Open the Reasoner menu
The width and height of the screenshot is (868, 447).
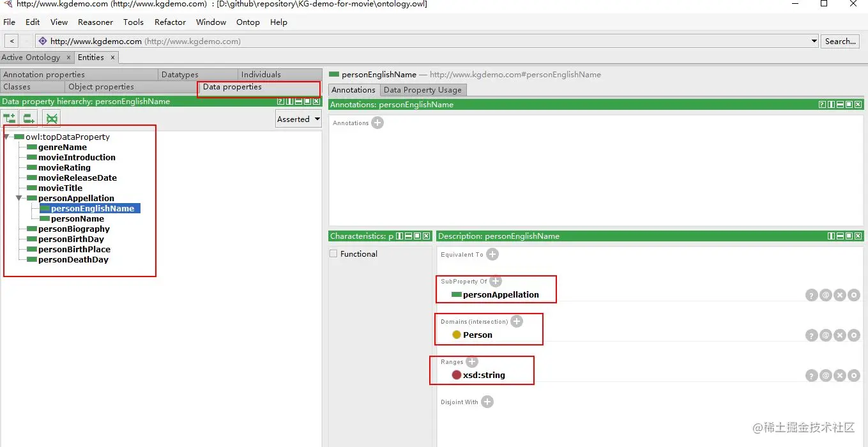pos(96,22)
